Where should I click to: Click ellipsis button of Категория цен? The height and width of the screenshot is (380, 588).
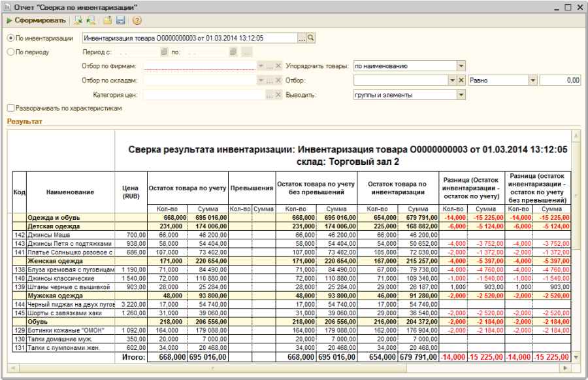[270, 95]
